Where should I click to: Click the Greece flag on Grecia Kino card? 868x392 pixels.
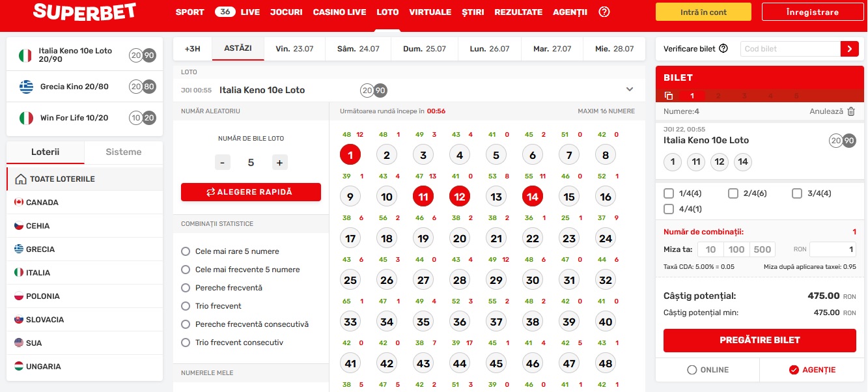tap(26, 87)
